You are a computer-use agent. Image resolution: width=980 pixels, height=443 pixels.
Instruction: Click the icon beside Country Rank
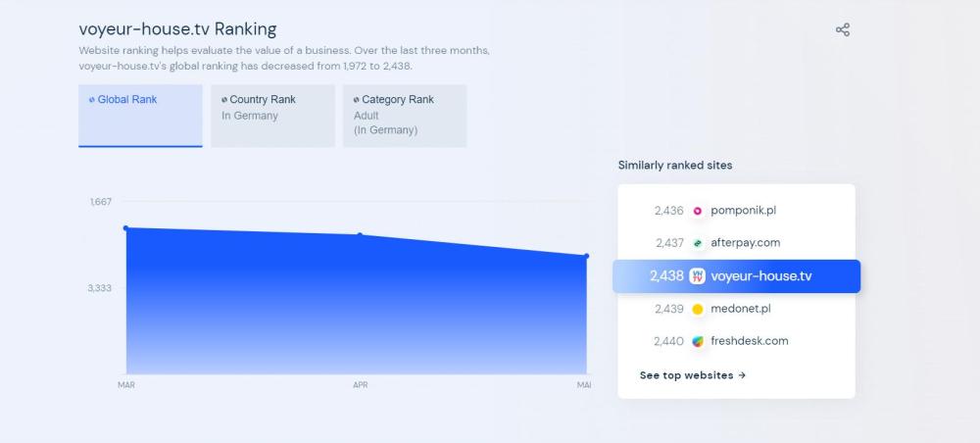point(224,100)
